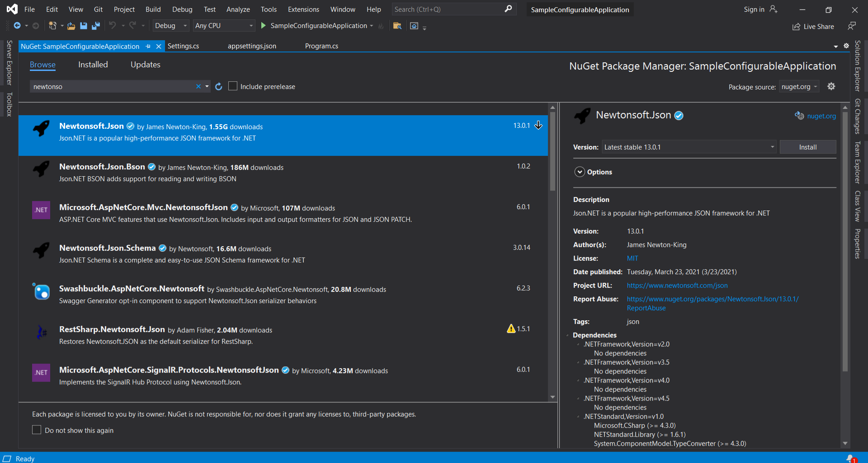Open the NuGet package source settings gear

[x=831, y=86]
